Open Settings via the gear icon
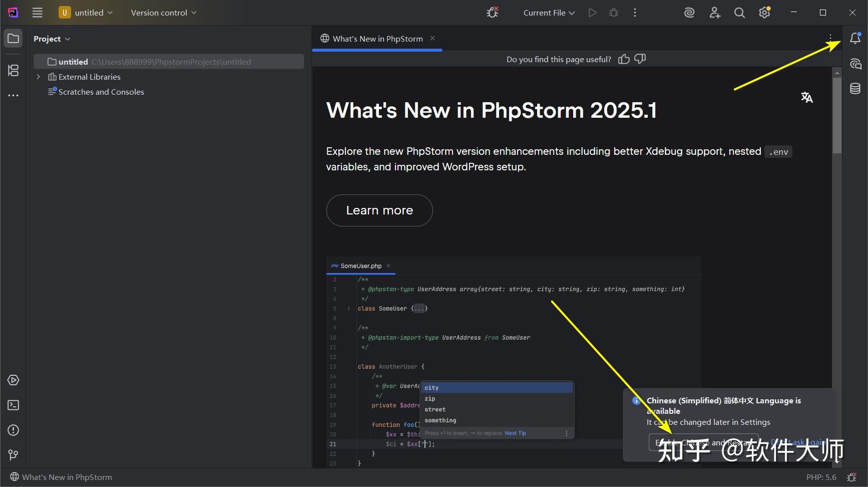Image resolution: width=868 pixels, height=487 pixels. (x=764, y=13)
